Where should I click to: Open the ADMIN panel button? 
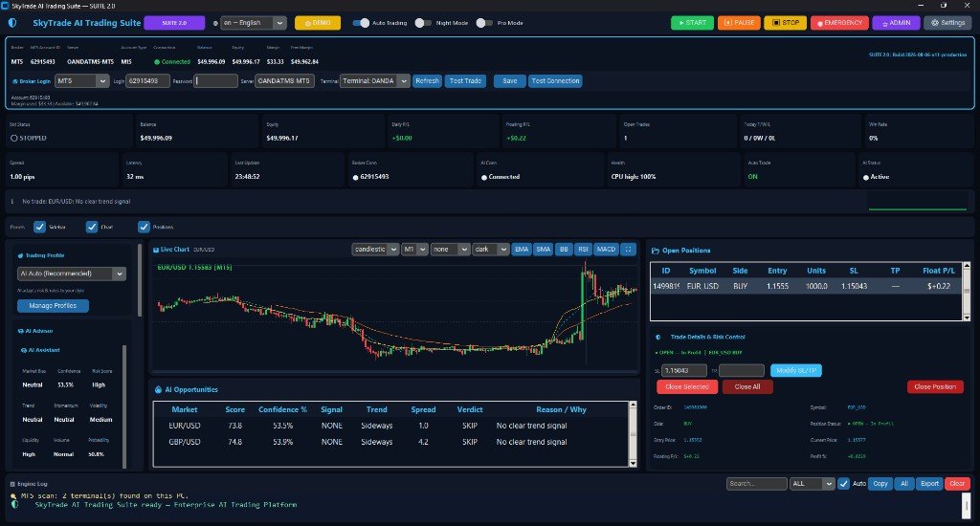coord(896,23)
